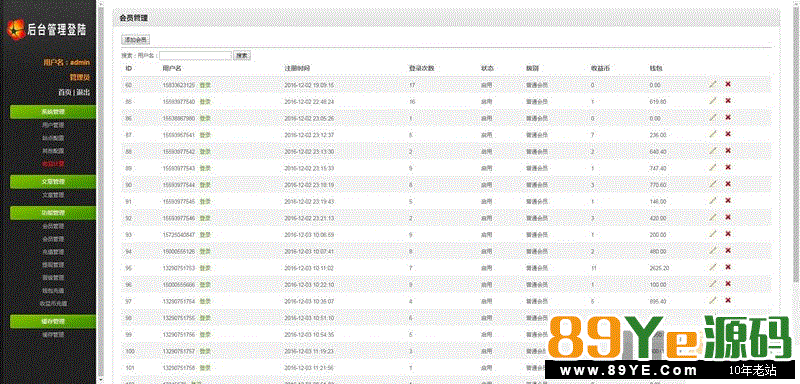Select 用户管理 in the sidebar
Viewport: 800px width, 384px height.
53,125
